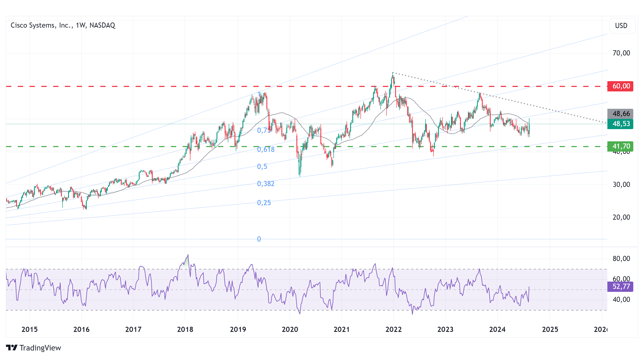This screenshot has width=644, height=358.
Task: Click the 0 Fibonacci level label
Action: [259, 239]
